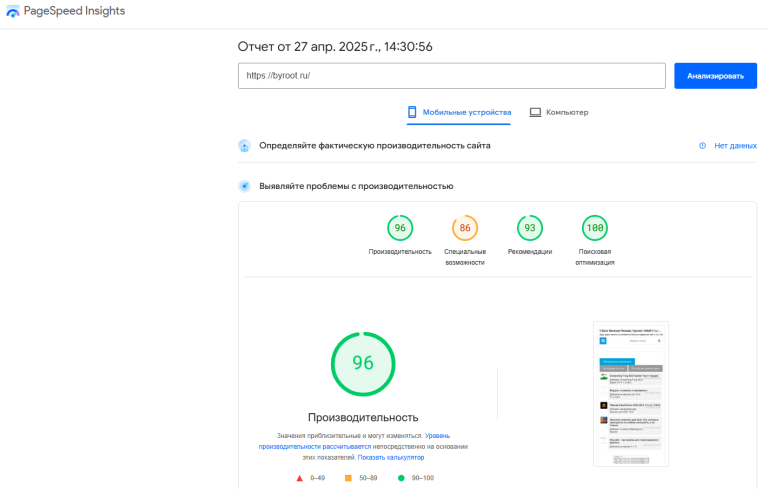Screen dimensions: 768x489
Task: Select the 100 Поисковая оптимизация score gauge
Action: [595, 228]
